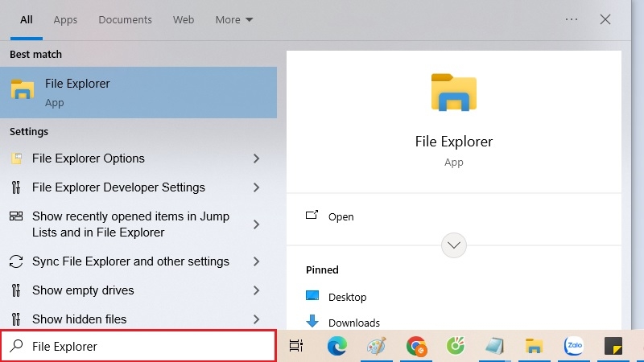Open Show empty drives setting
The height and width of the screenshot is (362, 644).
(x=138, y=290)
